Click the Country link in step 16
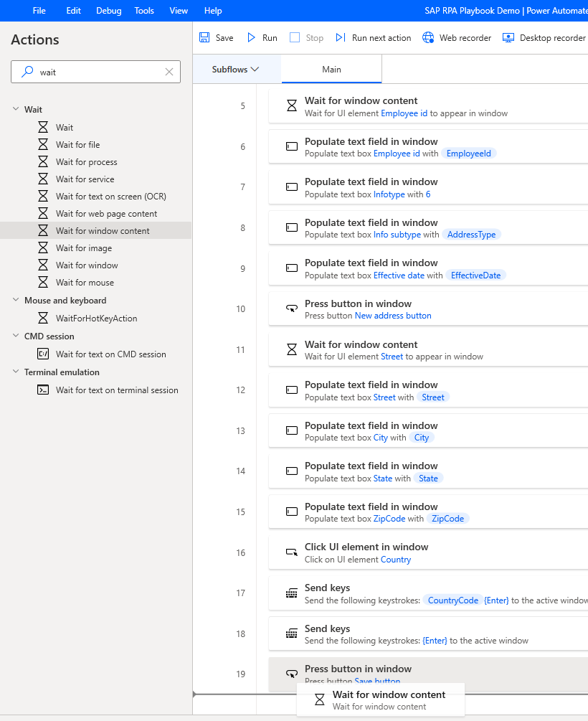This screenshot has width=588, height=721. [396, 560]
